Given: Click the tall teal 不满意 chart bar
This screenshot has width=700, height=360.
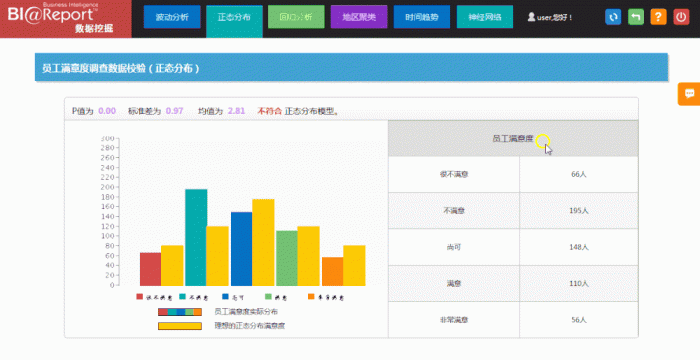Looking at the screenshot, I should click(x=196, y=238).
